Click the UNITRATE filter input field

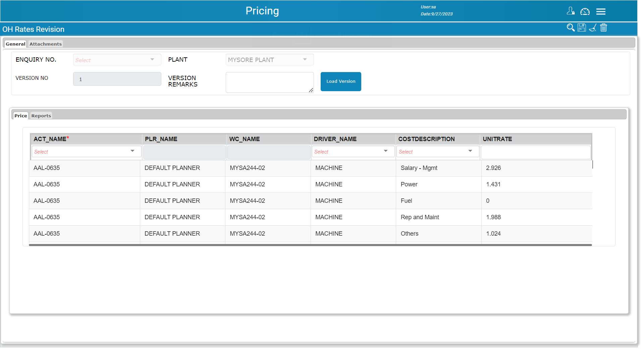point(535,152)
